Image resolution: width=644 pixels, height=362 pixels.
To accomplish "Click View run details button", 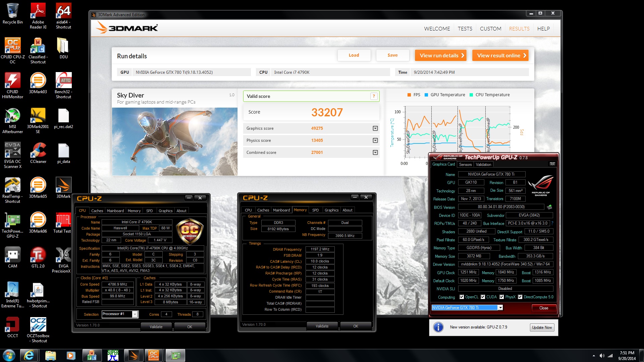I will [441, 56].
